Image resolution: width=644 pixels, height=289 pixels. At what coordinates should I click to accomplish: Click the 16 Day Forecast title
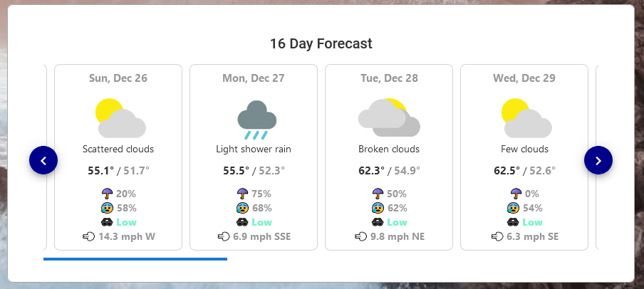[321, 43]
